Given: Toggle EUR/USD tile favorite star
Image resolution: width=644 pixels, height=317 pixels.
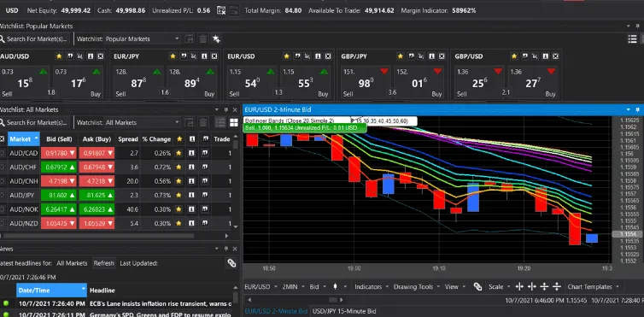Looking at the screenshot, I should tap(287, 56).
